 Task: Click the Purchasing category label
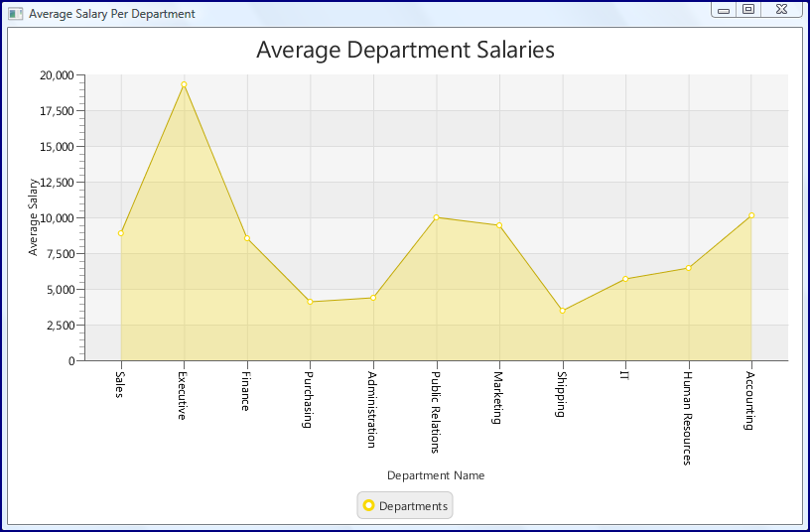click(x=308, y=400)
